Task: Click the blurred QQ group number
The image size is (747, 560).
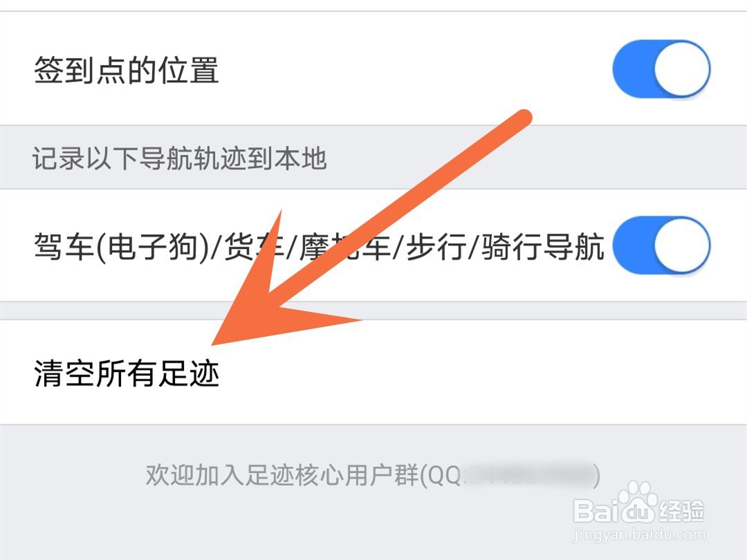Action: 528,475
